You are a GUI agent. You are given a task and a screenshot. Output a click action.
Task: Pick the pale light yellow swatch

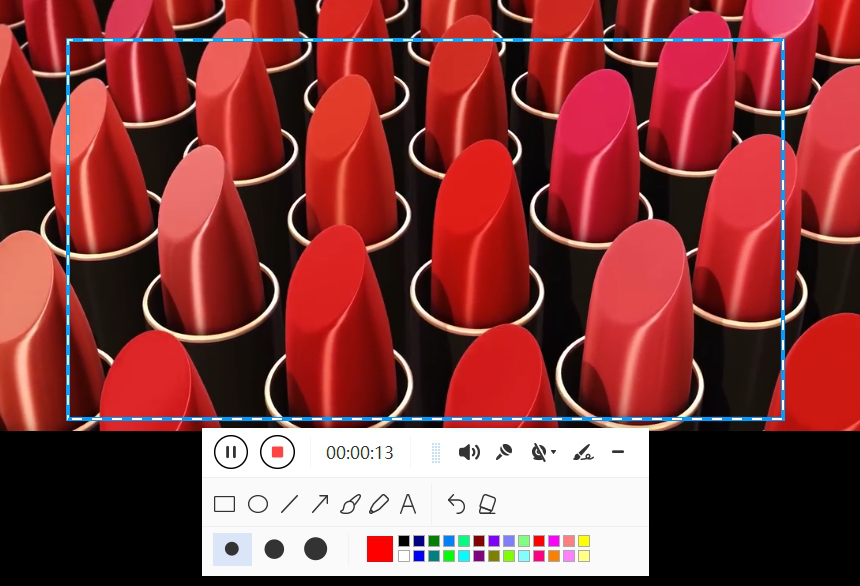click(x=584, y=556)
